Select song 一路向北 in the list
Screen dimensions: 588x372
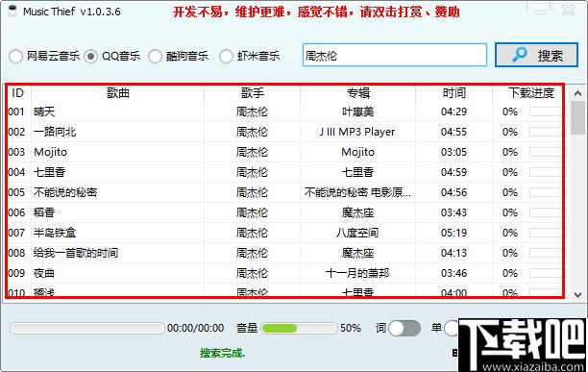(x=55, y=132)
